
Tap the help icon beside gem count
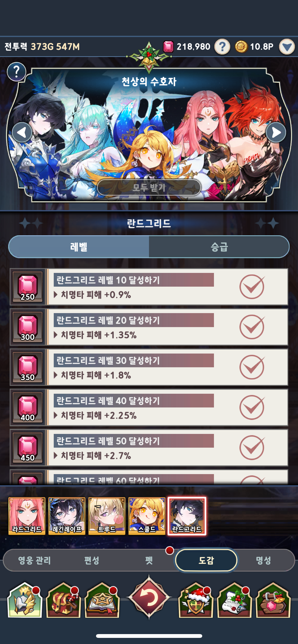(x=222, y=47)
